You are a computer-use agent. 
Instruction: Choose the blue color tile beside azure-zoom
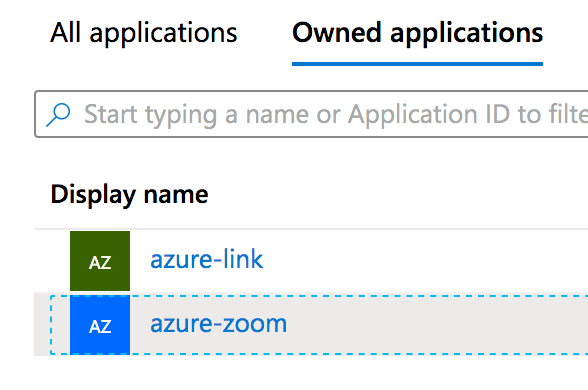tap(100, 325)
